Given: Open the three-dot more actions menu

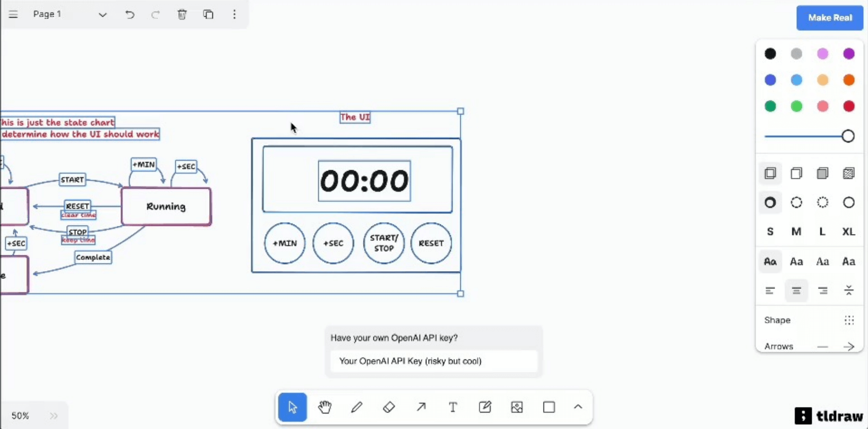Looking at the screenshot, I should (x=234, y=14).
